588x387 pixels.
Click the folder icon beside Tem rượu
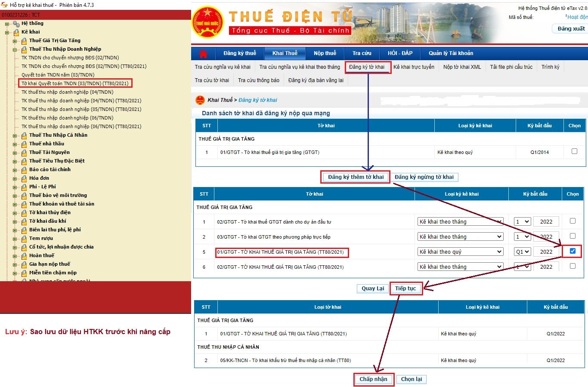pyautogui.click(x=24, y=239)
